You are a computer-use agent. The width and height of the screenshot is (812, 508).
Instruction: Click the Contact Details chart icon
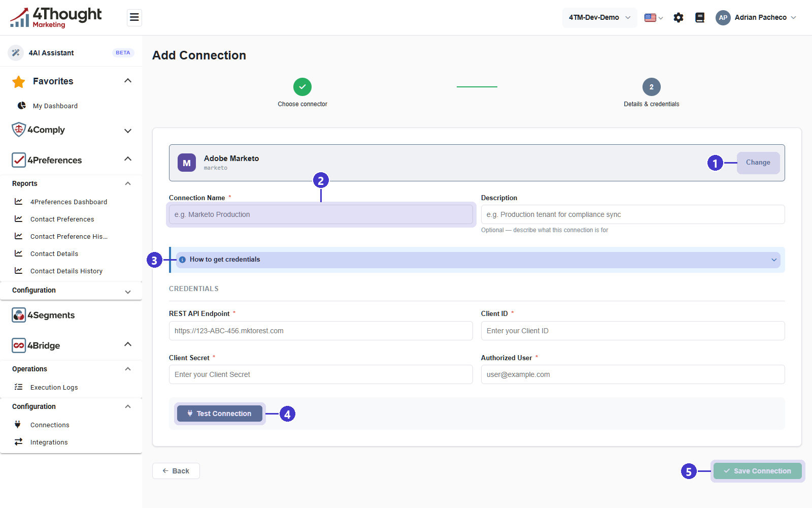click(x=19, y=253)
